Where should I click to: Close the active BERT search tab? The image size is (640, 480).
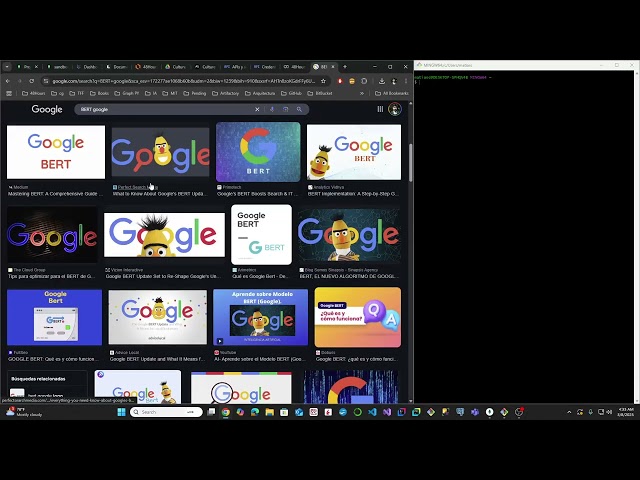(x=333, y=67)
